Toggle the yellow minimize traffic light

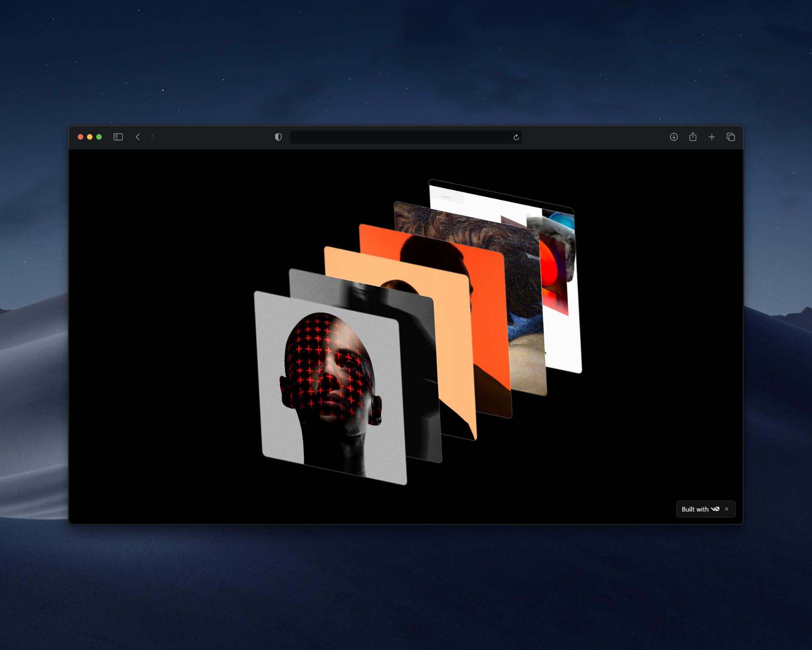click(x=90, y=137)
